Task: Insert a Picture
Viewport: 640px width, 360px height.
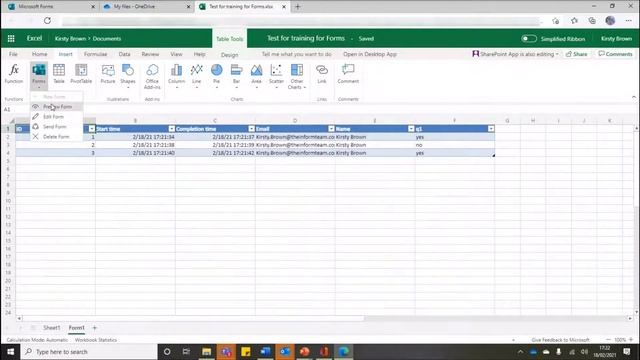Action: coord(108,74)
